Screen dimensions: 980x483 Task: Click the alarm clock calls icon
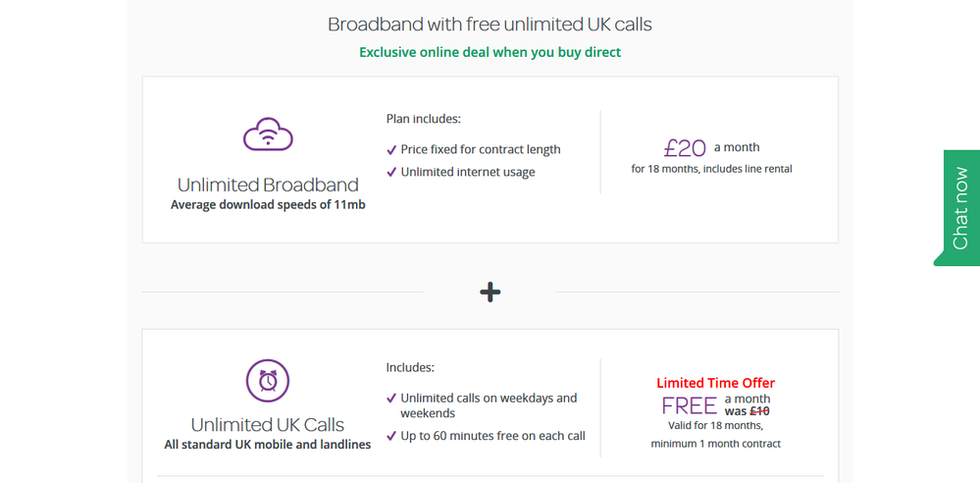click(x=268, y=380)
